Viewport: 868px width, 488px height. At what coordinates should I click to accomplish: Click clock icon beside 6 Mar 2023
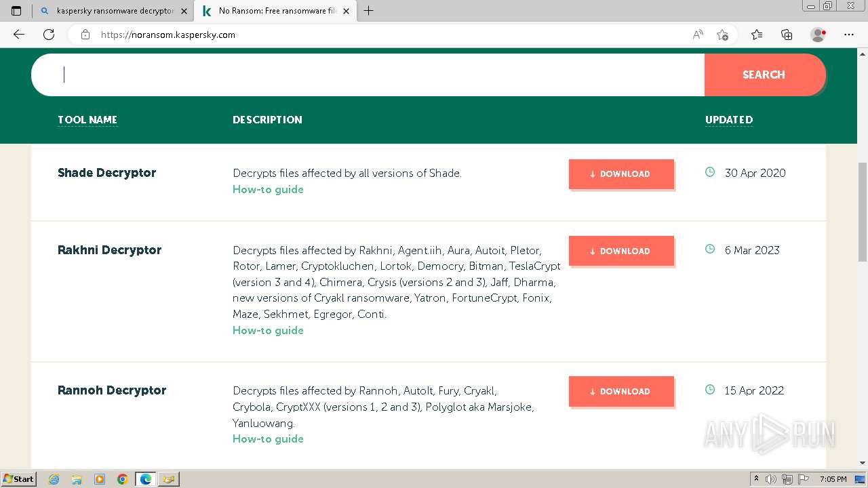(x=710, y=249)
